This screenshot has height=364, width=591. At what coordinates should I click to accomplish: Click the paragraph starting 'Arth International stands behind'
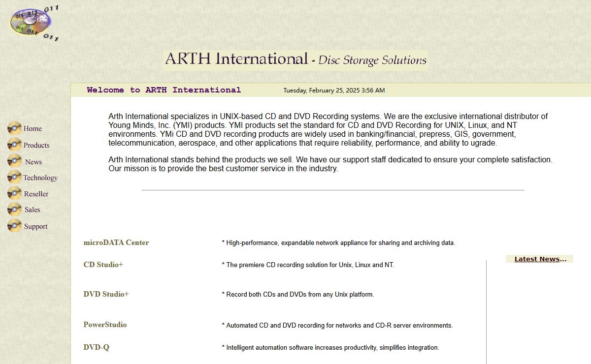coord(330,164)
